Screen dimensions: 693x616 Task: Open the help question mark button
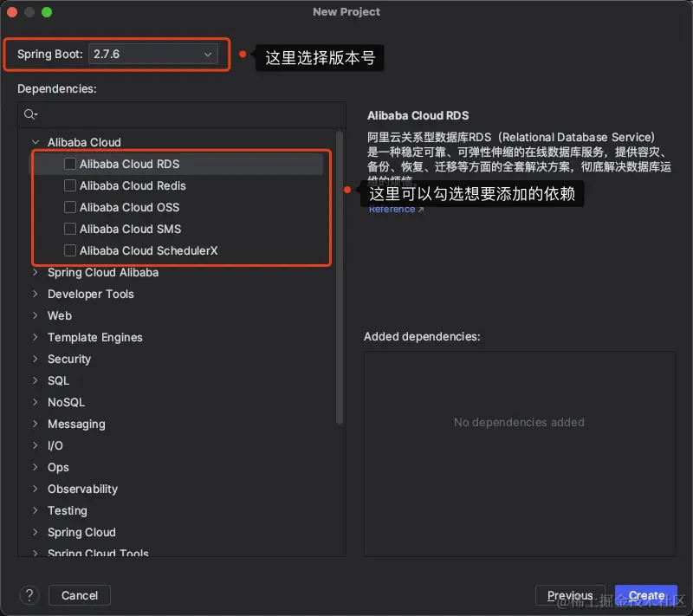point(29,595)
